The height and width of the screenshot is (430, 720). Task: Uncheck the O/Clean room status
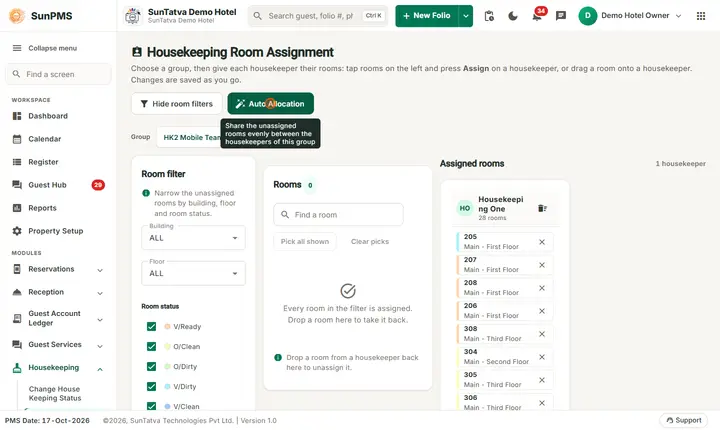point(151,346)
